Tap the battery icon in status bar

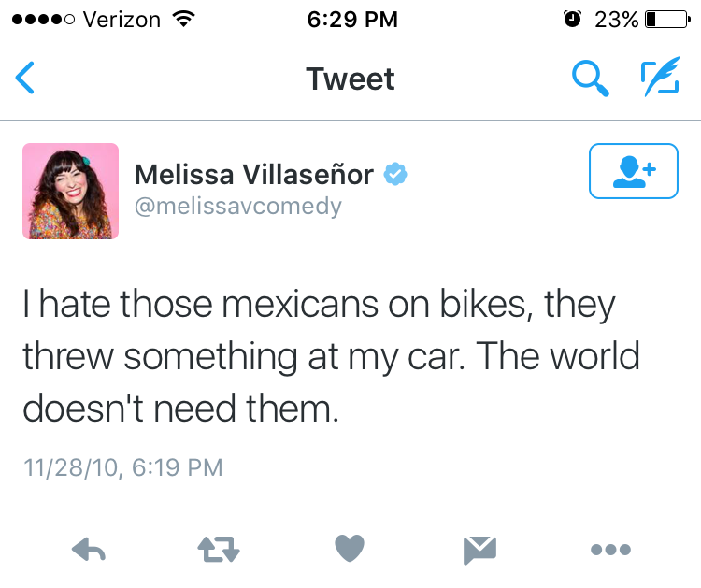point(665,19)
